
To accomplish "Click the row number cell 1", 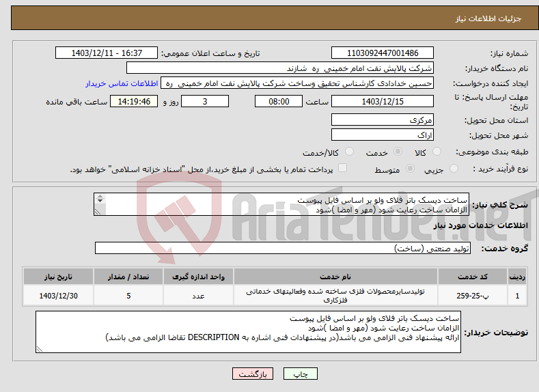I will click(517, 296).
